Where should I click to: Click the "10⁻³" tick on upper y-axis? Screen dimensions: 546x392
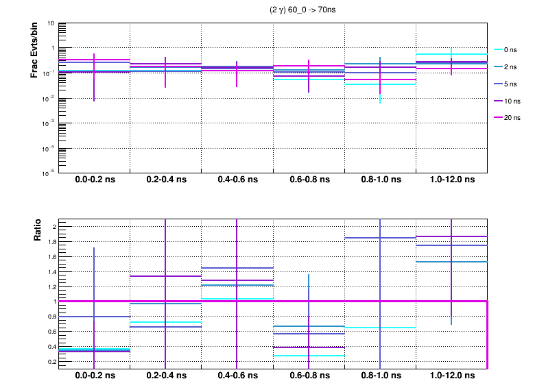(49, 123)
